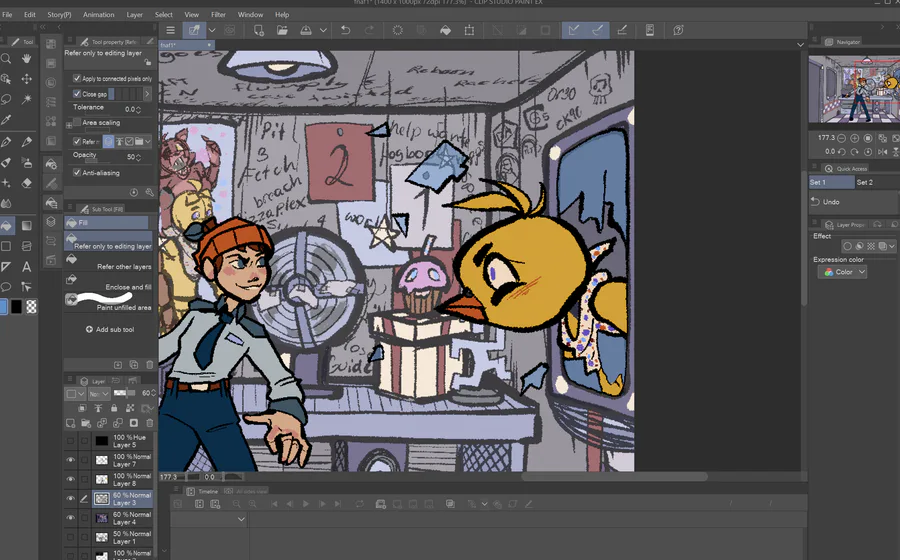Select the Hand move tool
The image size is (900, 560).
tap(26, 59)
